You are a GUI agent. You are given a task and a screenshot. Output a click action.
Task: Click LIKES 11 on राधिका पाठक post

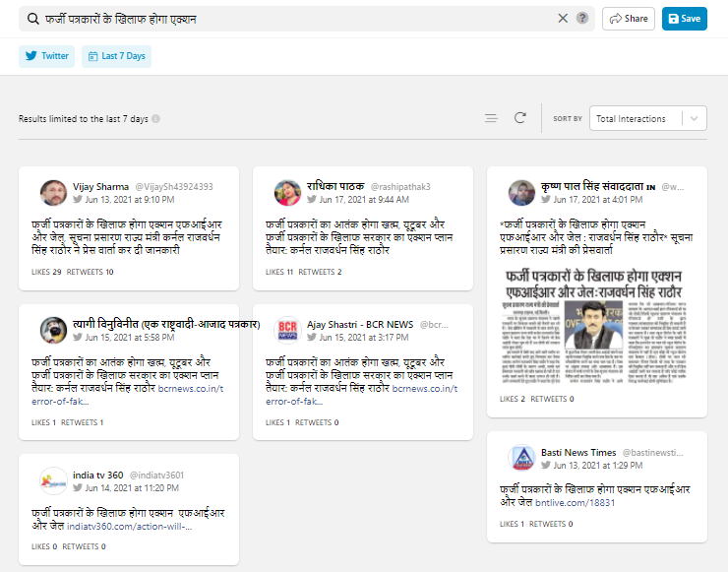279,272
